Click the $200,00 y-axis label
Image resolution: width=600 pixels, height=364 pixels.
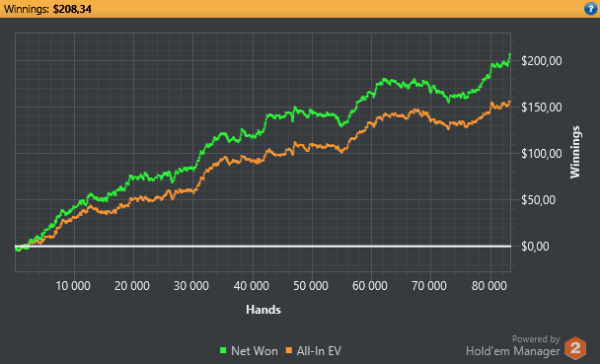pyautogui.click(x=542, y=61)
